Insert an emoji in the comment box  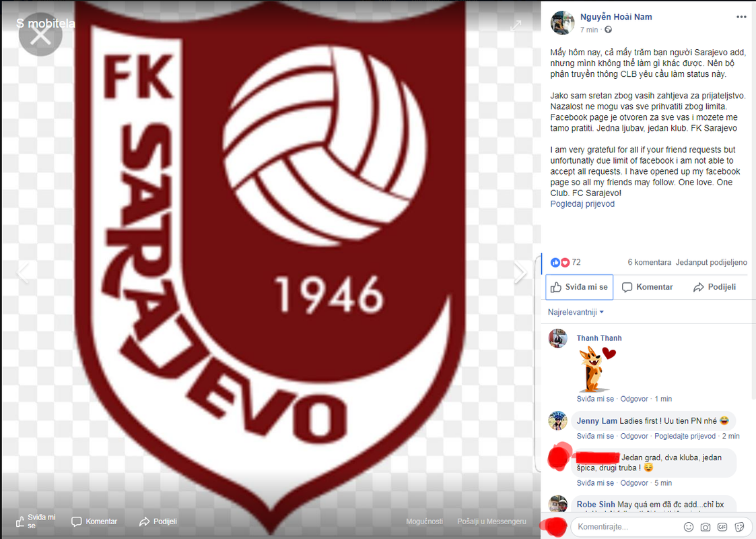pos(689,527)
